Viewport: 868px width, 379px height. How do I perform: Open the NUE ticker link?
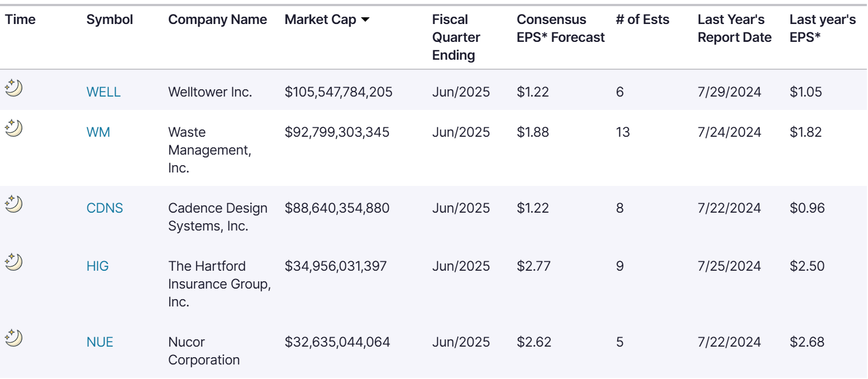coord(100,342)
